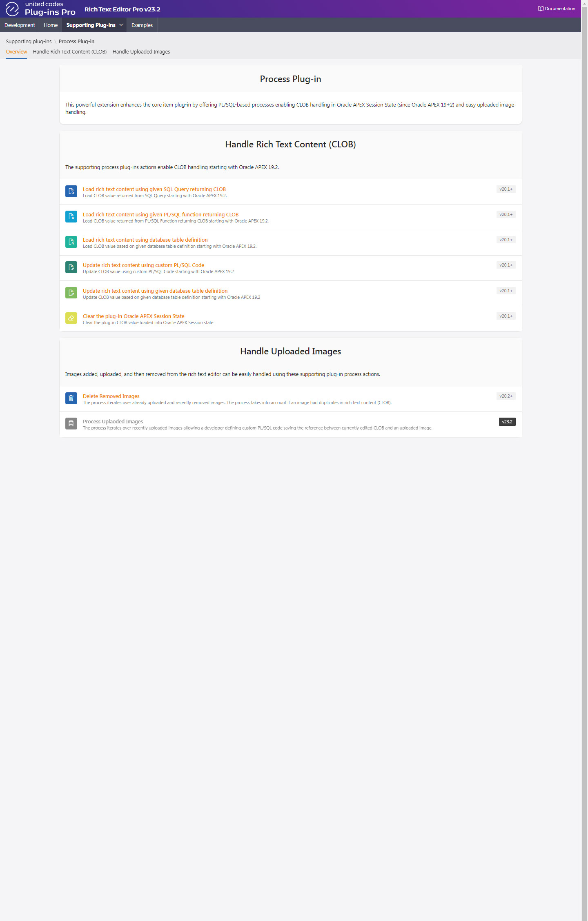This screenshot has height=921, width=588.
Task: Expand the Supporting Plug-ins dropdown menu
Action: pos(94,25)
